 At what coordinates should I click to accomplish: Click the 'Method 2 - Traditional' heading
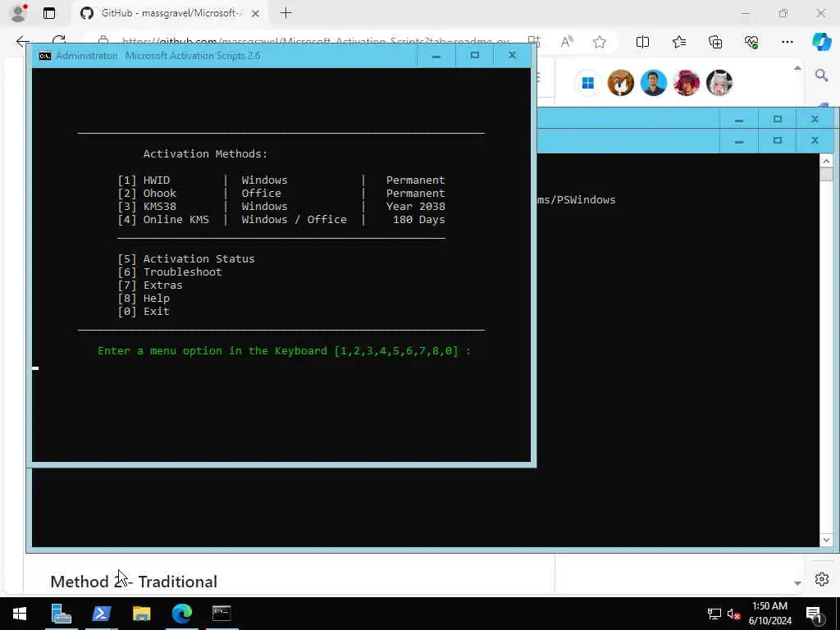pos(134,582)
